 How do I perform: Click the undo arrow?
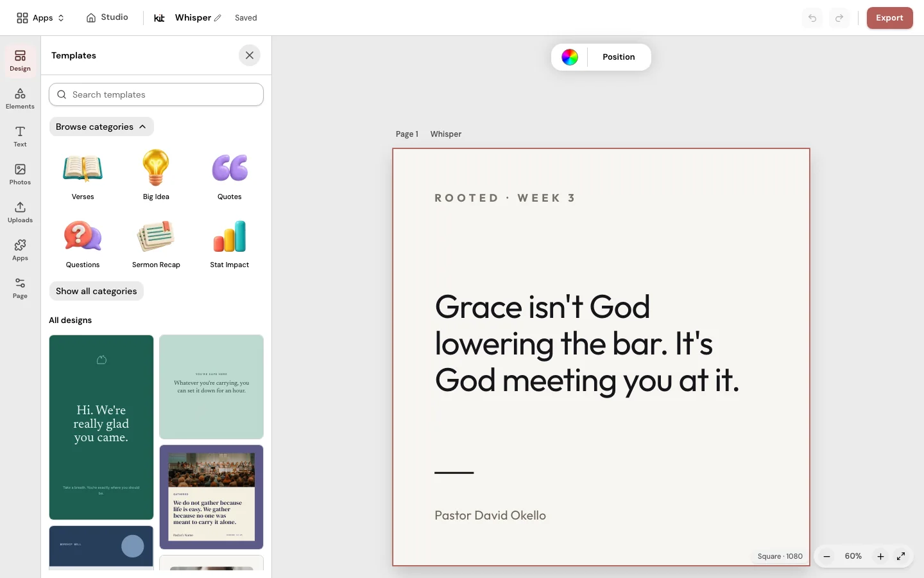click(812, 18)
